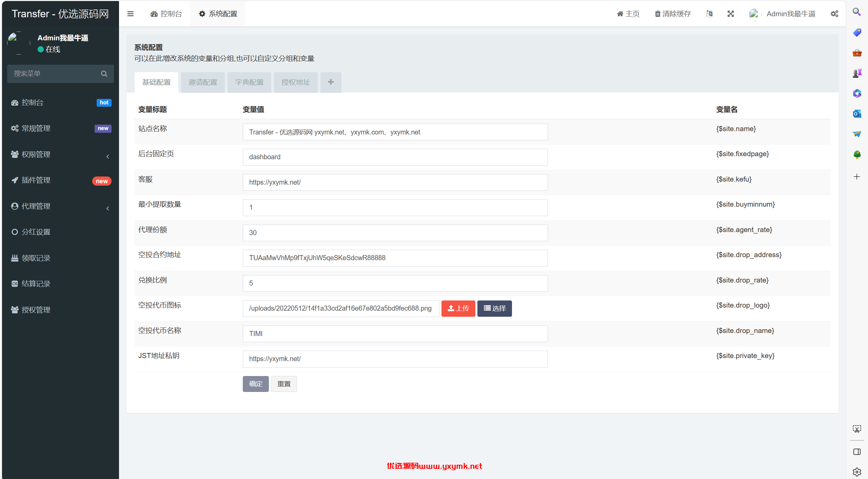Toggle the sidebar hamburger menu icon
Screen dimensions: 868x479
tap(131, 14)
